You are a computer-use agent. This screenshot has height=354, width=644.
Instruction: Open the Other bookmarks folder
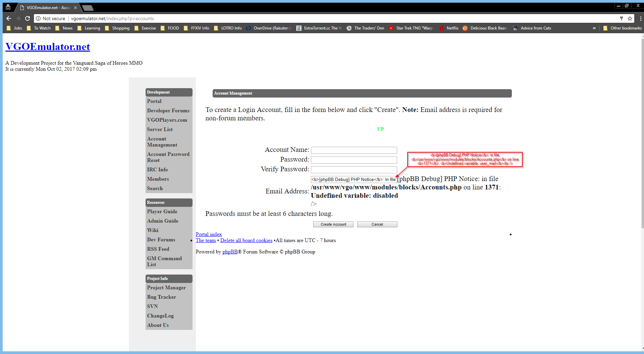click(x=622, y=28)
